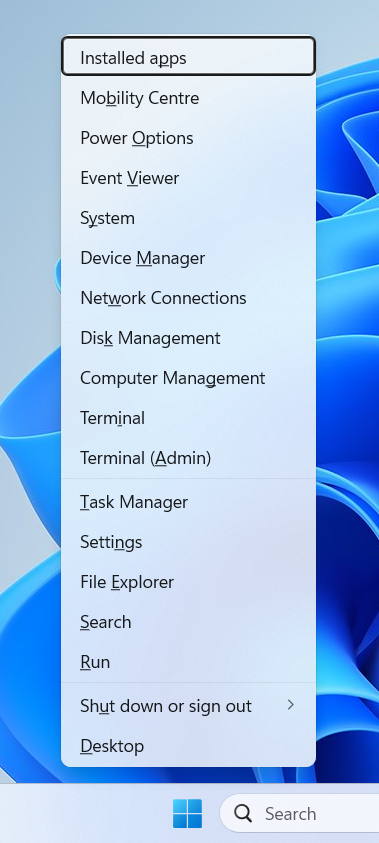The height and width of the screenshot is (843, 379).
Task: Open Terminal (non-admin)
Action: (x=188, y=418)
